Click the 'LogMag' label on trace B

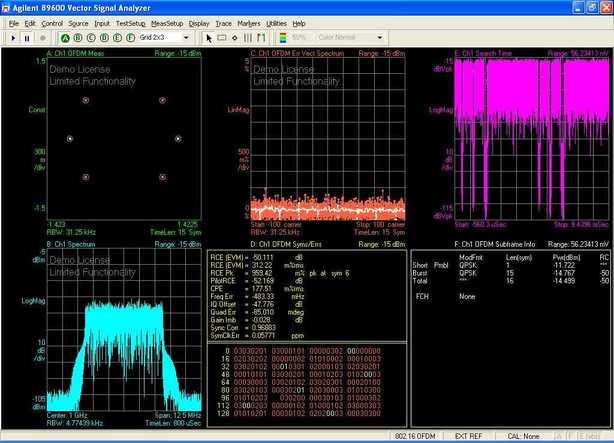(x=33, y=301)
